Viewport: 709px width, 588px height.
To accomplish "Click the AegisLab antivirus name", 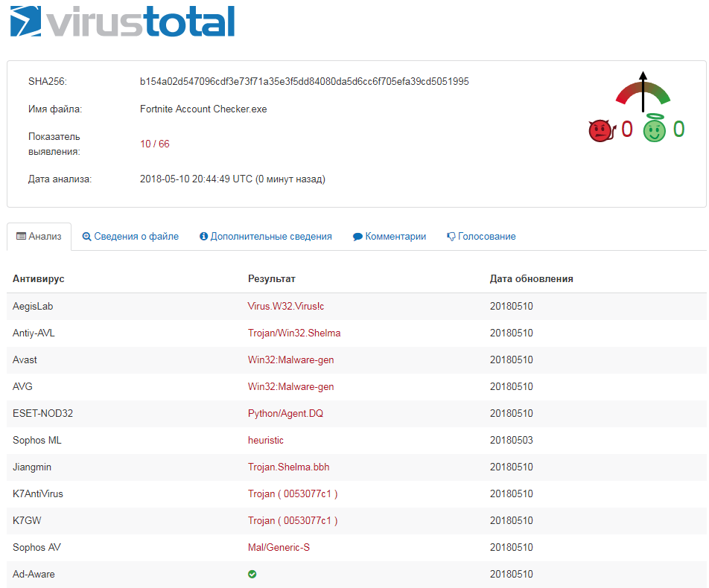I will point(33,307).
